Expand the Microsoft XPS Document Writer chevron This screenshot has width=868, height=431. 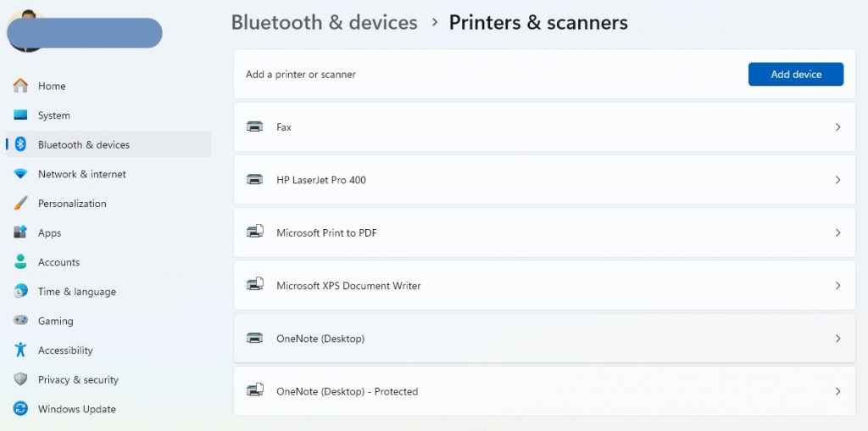[x=837, y=286]
